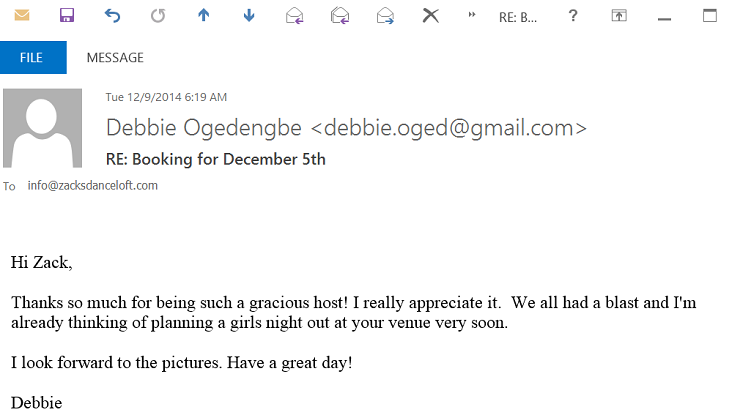The image size is (740, 415).
Task: Click the envelope mail icon in toolbar
Action: (22, 16)
